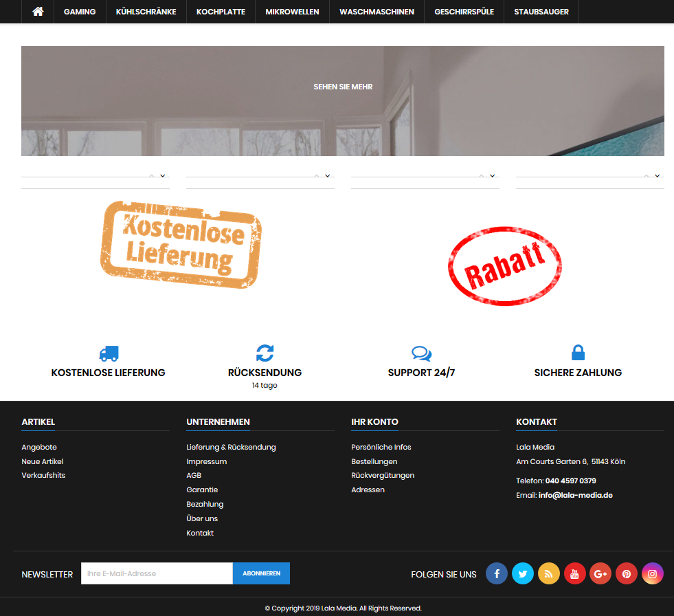
Task: Click the Abonnieren newsletter button
Action: [x=261, y=573]
